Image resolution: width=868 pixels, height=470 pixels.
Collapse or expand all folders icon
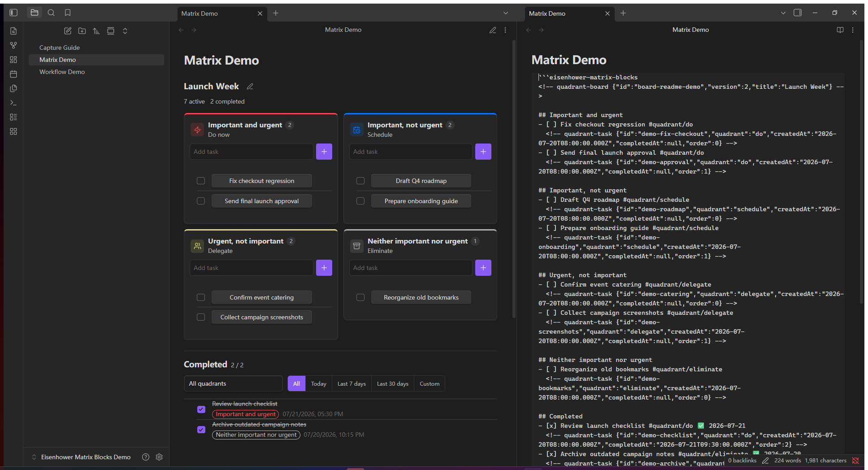coord(125,31)
